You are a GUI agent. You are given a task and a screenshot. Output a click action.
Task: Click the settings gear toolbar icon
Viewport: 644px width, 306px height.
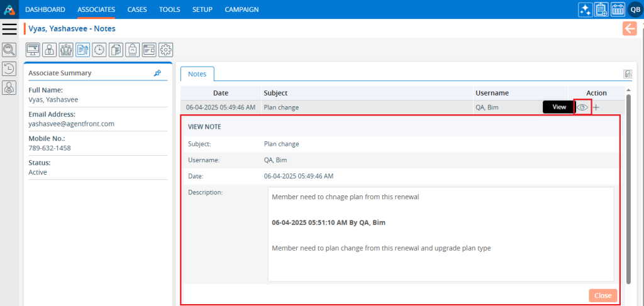(x=165, y=50)
